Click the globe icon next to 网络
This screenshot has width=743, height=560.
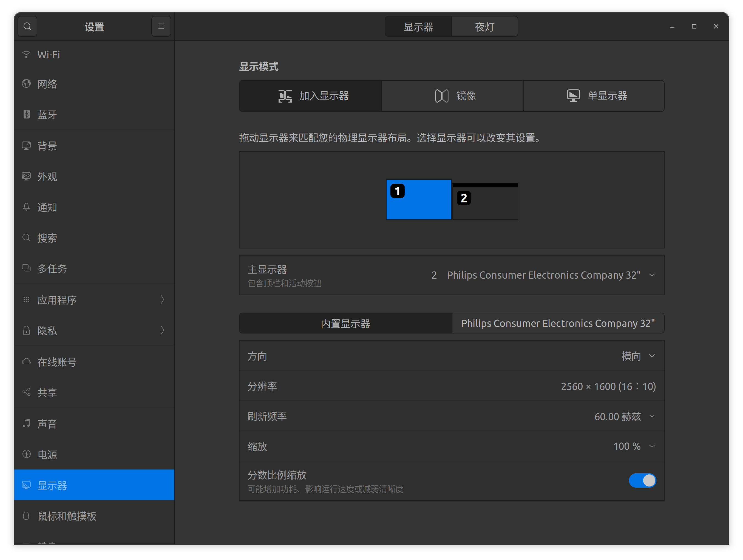tap(26, 83)
